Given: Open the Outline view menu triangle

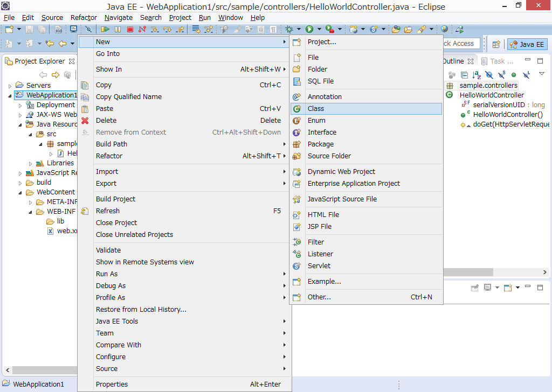Looking at the screenshot, I should pos(542,74).
